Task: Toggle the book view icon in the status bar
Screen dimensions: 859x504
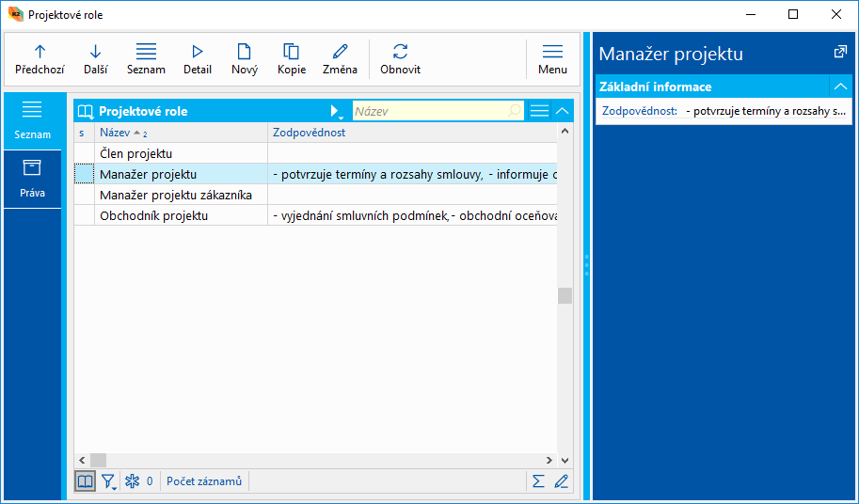Action: (x=85, y=481)
